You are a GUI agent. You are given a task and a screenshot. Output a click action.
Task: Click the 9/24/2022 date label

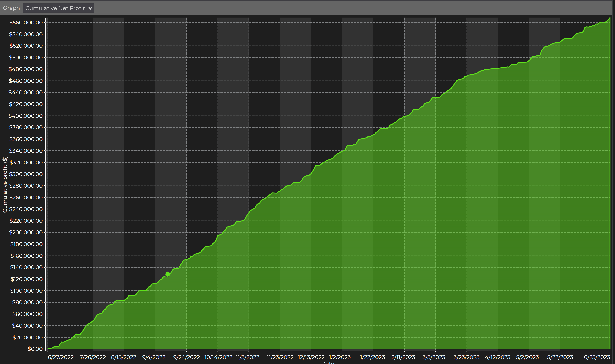pyautogui.click(x=187, y=357)
